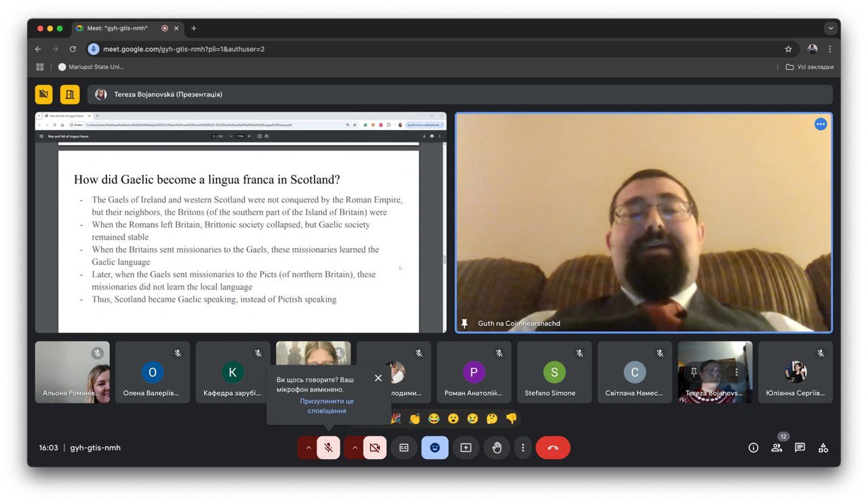This screenshot has width=868, height=503.
Task: Go forward in Chrome
Action: [56, 49]
